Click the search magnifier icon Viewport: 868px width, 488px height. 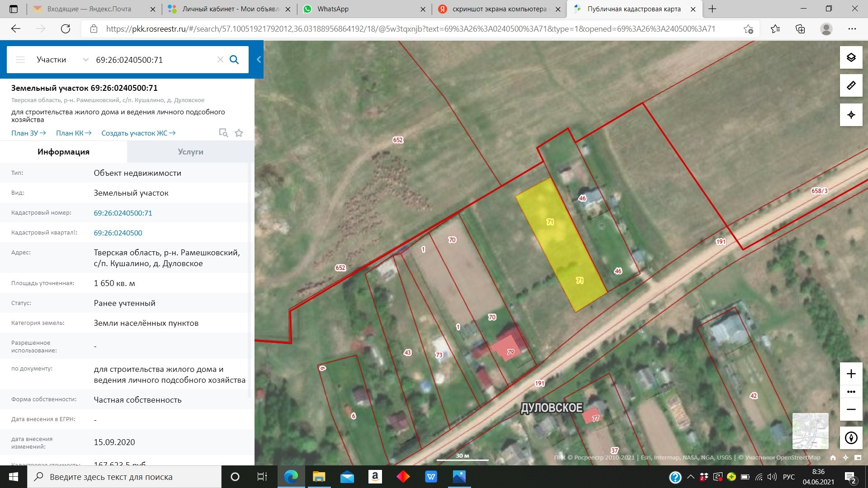(234, 60)
